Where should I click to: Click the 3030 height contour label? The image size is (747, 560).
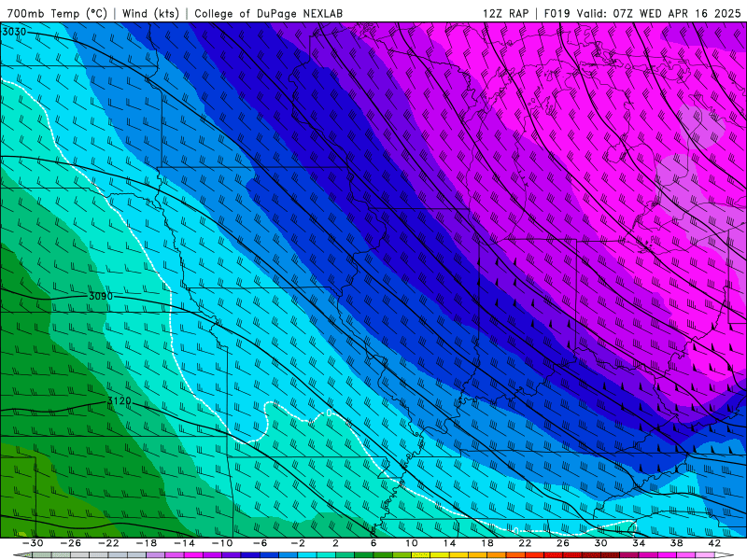(x=14, y=32)
